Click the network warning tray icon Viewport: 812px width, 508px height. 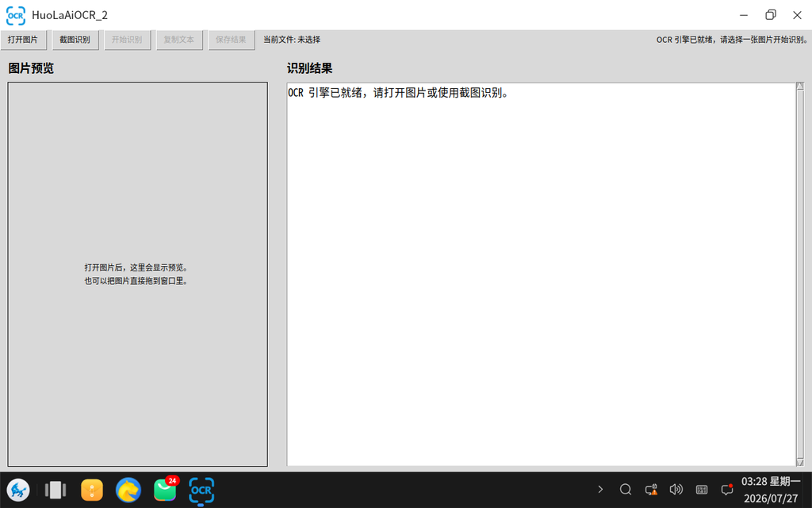pos(651,489)
